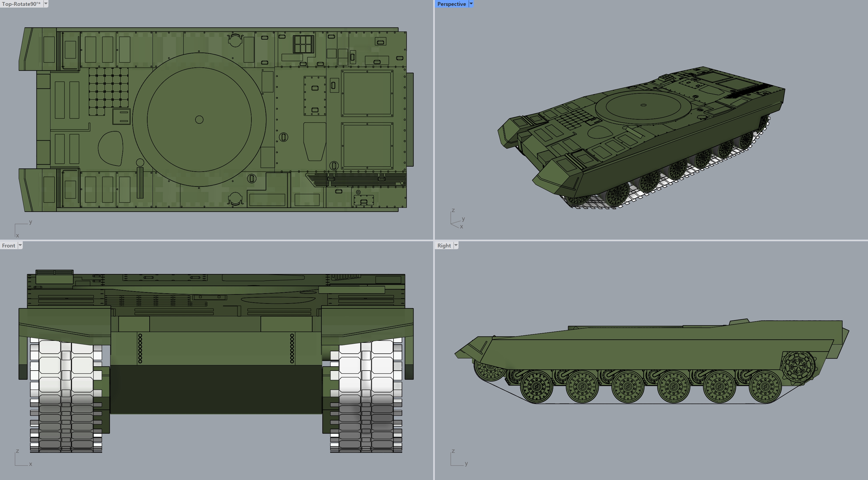Expand the Perspective viewport menu arrow
The width and height of the screenshot is (868, 480).
click(471, 4)
